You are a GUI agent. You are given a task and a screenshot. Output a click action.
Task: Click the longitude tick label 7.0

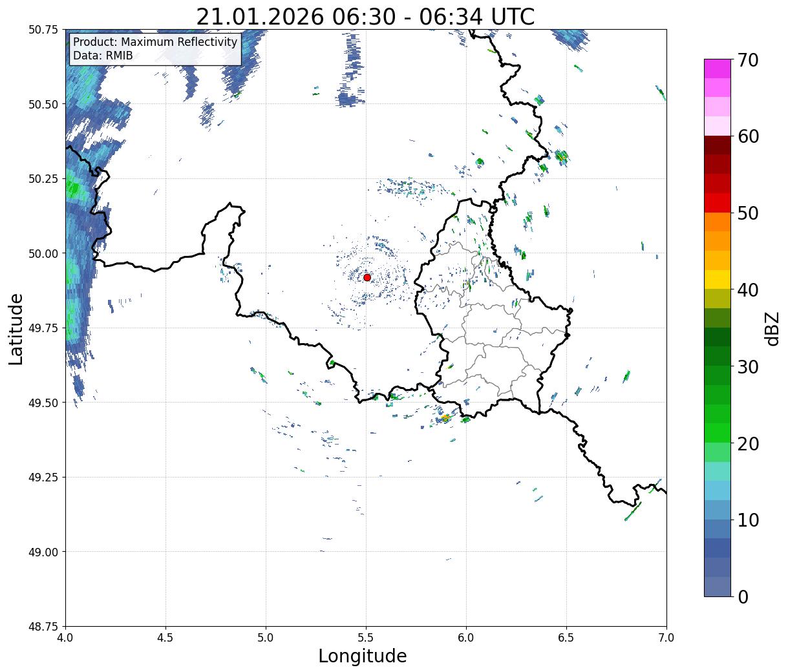(x=666, y=637)
